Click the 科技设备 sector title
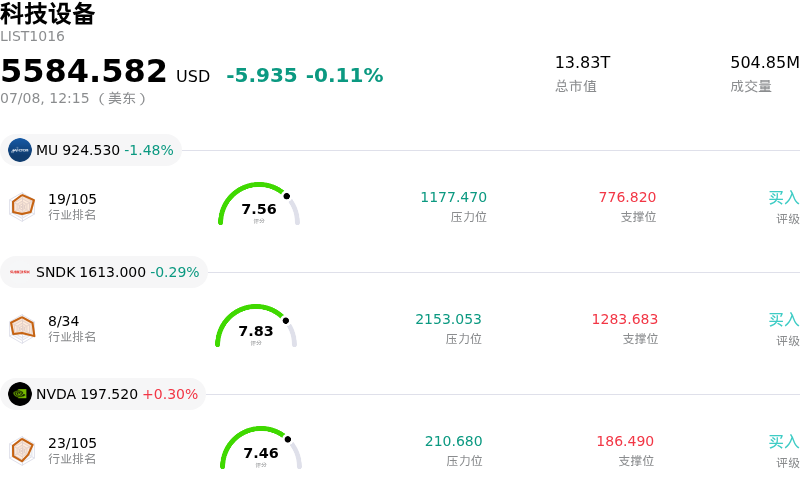800x488 pixels. pos(48,14)
